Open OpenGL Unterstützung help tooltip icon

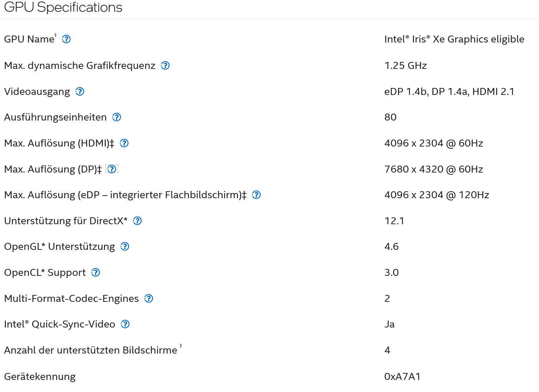click(x=125, y=247)
